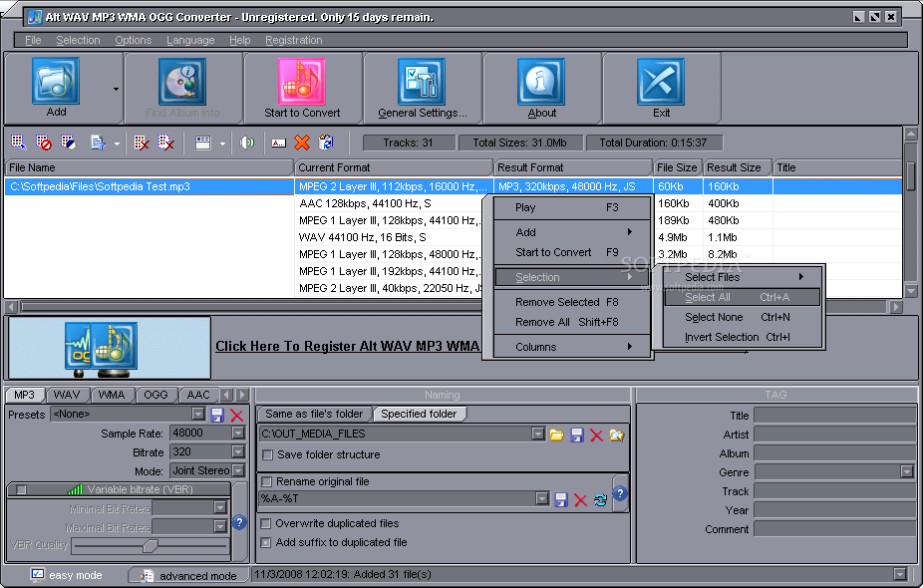Open the Sample Rate dropdown
This screenshot has width=923, height=588.
[238, 434]
